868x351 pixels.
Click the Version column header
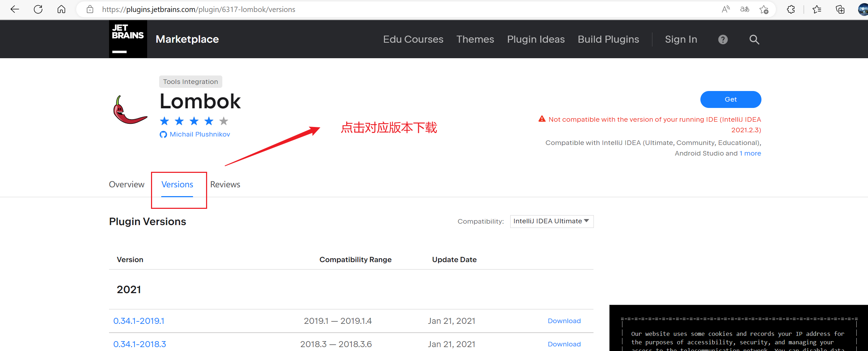(130, 260)
